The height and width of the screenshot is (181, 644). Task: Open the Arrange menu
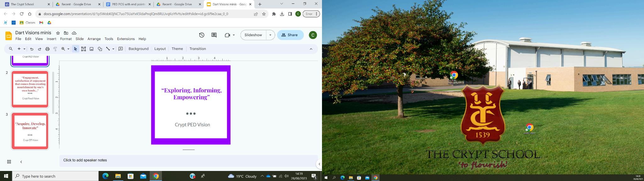(x=94, y=39)
